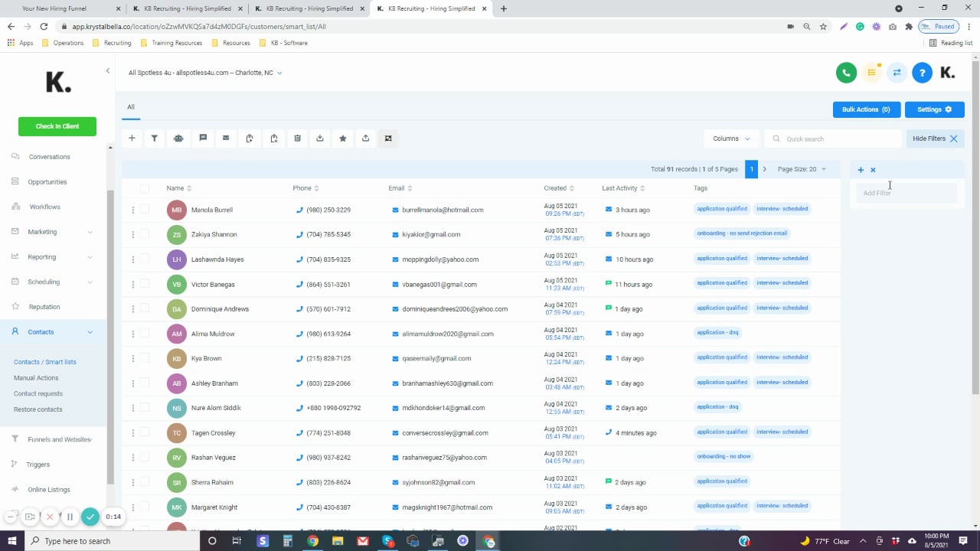Select the checkbox beside Zakiya Shannon
Image resolution: width=980 pixels, height=551 pixels.
[x=145, y=234]
